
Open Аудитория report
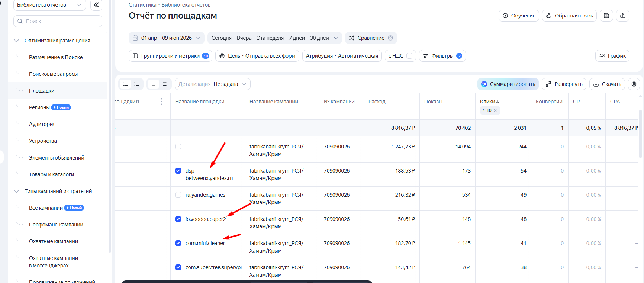(42, 124)
